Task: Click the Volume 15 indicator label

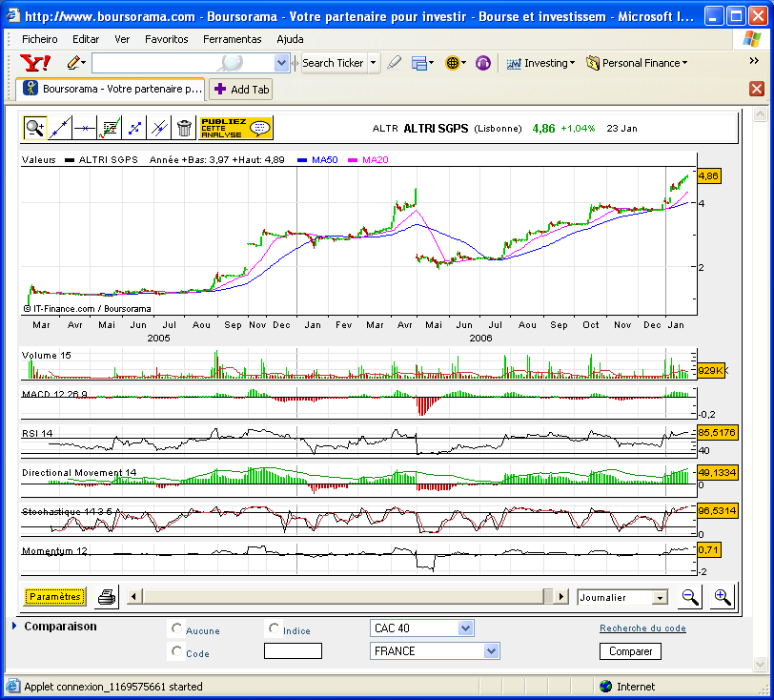Action: [47, 356]
